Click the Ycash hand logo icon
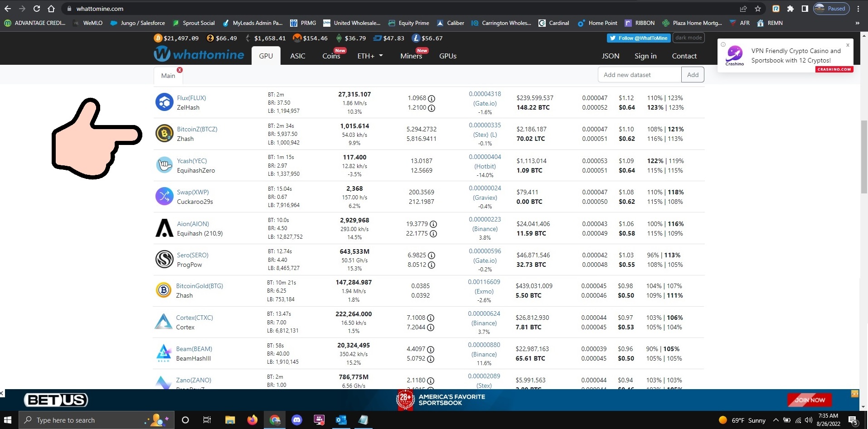The width and height of the screenshot is (868, 429). click(164, 165)
